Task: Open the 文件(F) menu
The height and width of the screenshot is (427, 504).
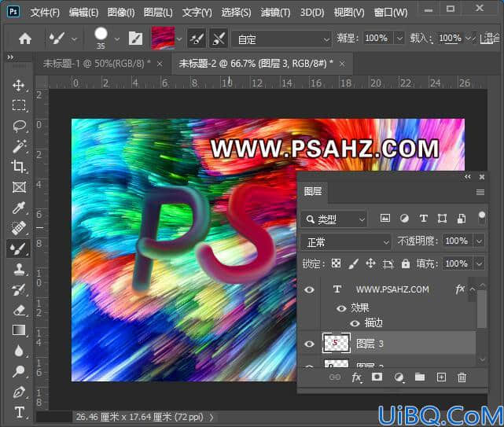Action: click(x=45, y=13)
